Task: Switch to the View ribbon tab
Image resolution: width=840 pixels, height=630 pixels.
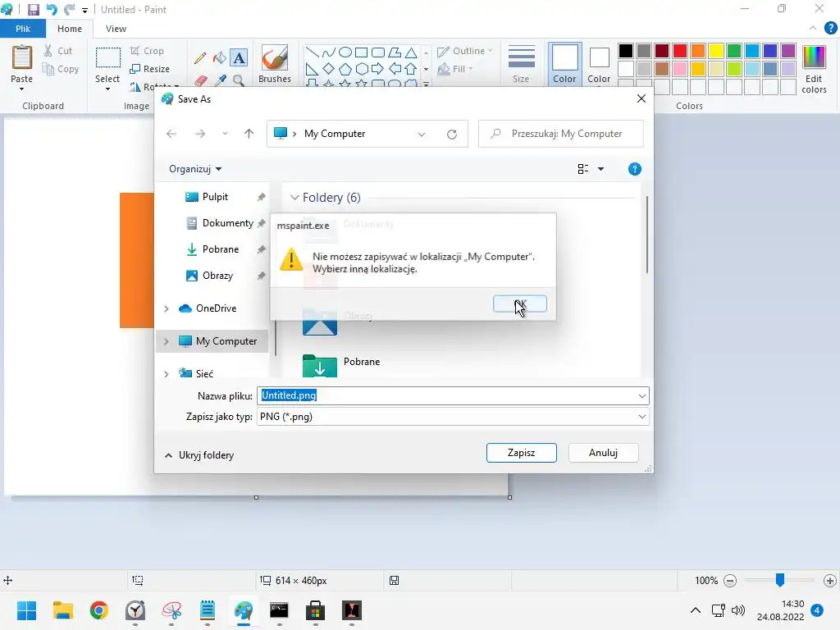Action: [116, 29]
